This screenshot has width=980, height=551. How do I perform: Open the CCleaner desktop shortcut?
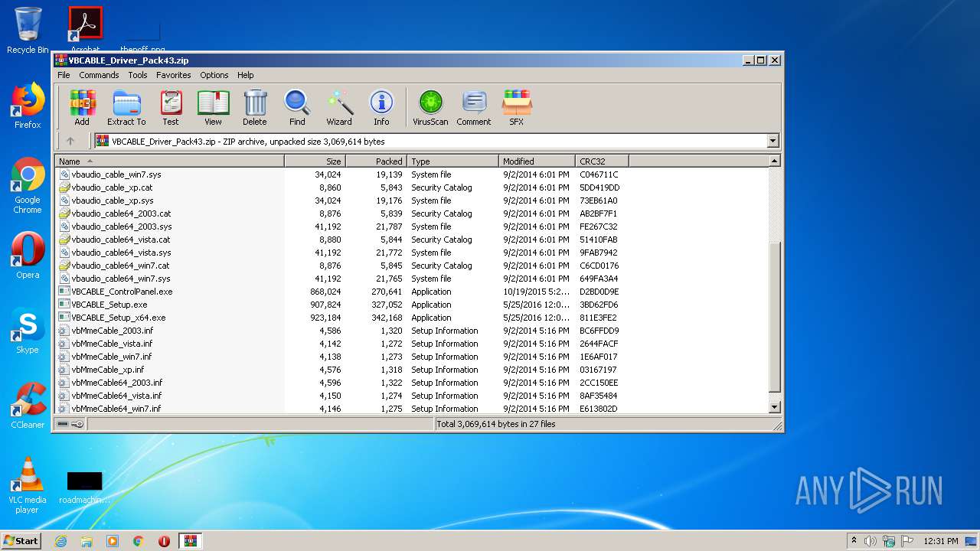click(x=28, y=406)
